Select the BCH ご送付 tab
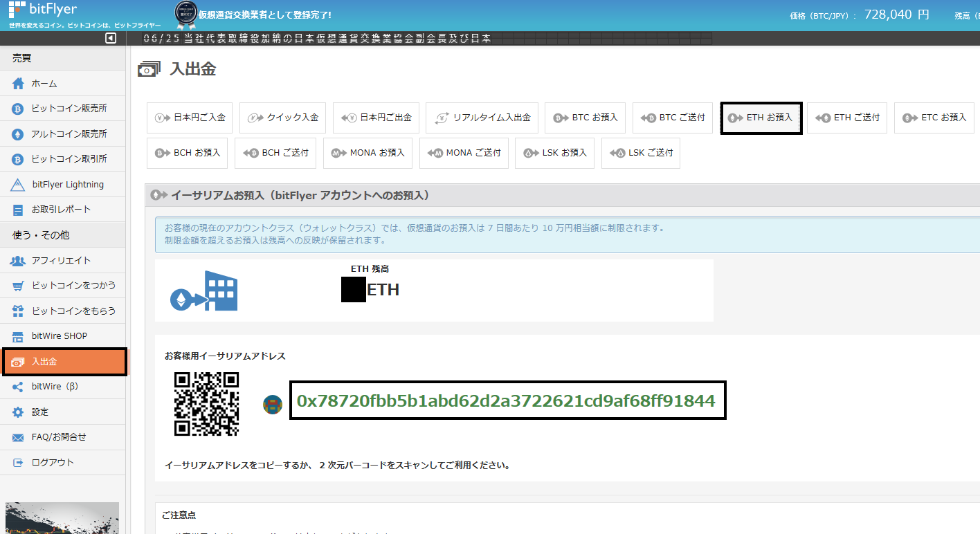Screen dimensions: 980x534 tap(275, 153)
